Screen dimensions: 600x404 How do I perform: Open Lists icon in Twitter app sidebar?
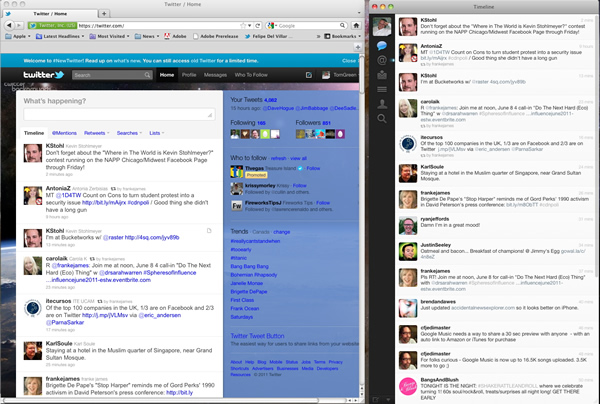[x=382, y=90]
